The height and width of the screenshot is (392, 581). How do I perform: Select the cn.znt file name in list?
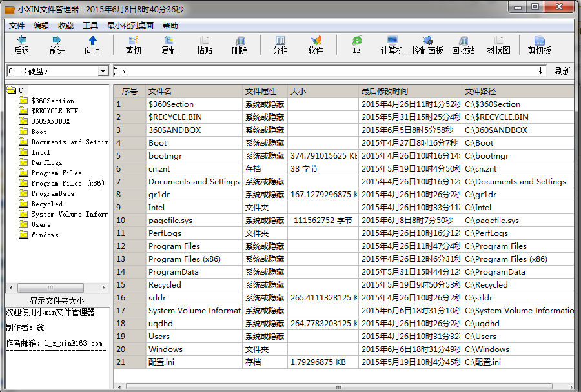(x=159, y=169)
